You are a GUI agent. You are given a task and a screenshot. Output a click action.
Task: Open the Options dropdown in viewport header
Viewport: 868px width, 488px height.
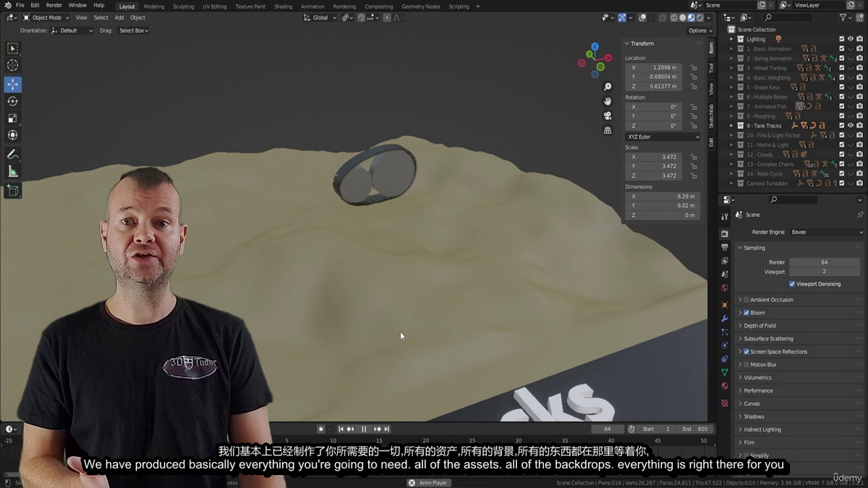click(700, 30)
